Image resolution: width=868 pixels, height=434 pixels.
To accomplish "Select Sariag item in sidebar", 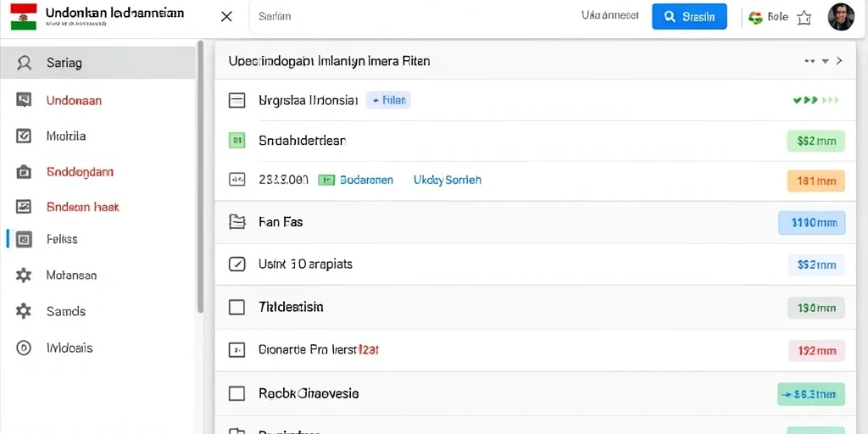I will [97, 63].
